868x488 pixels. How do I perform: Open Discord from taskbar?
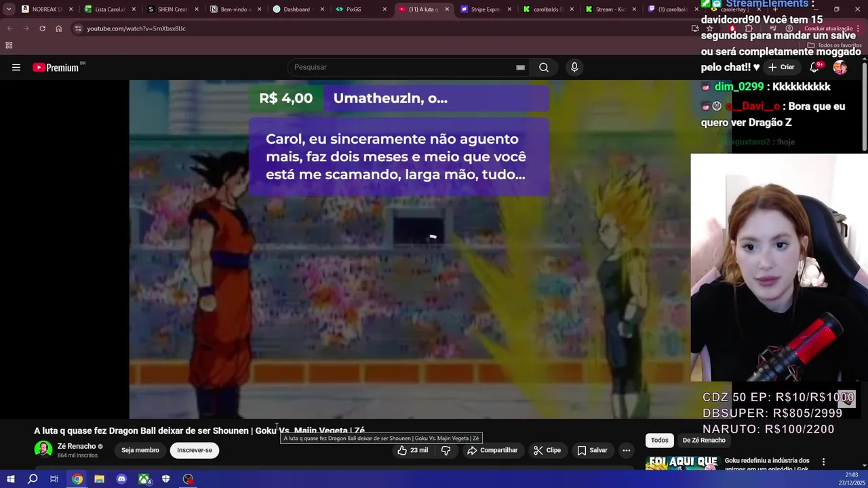click(x=121, y=479)
